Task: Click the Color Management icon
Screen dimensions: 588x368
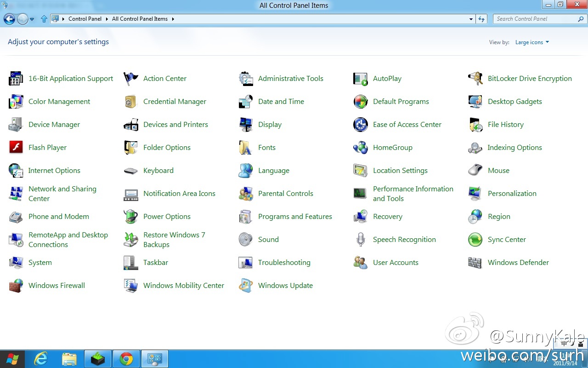Action: [x=16, y=102]
